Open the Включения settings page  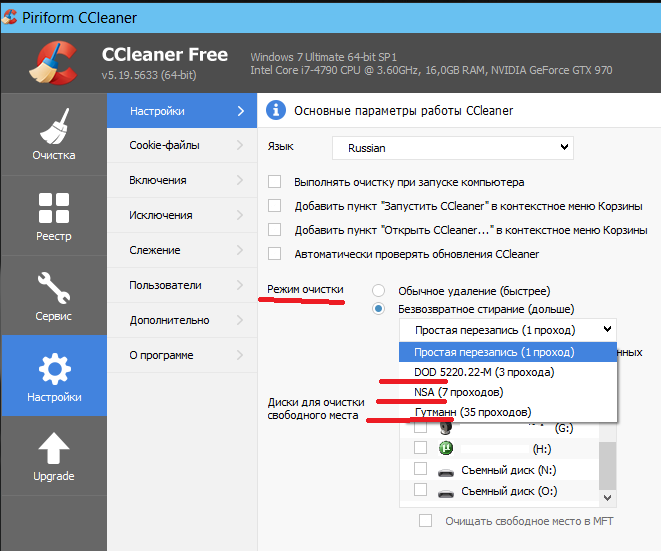click(x=182, y=180)
